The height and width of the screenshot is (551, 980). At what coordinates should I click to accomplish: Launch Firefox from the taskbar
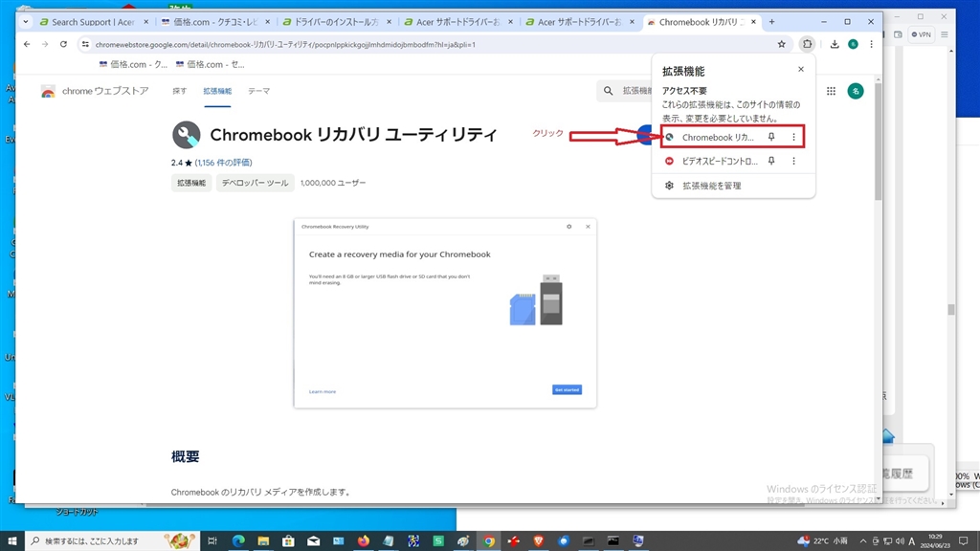coord(363,541)
